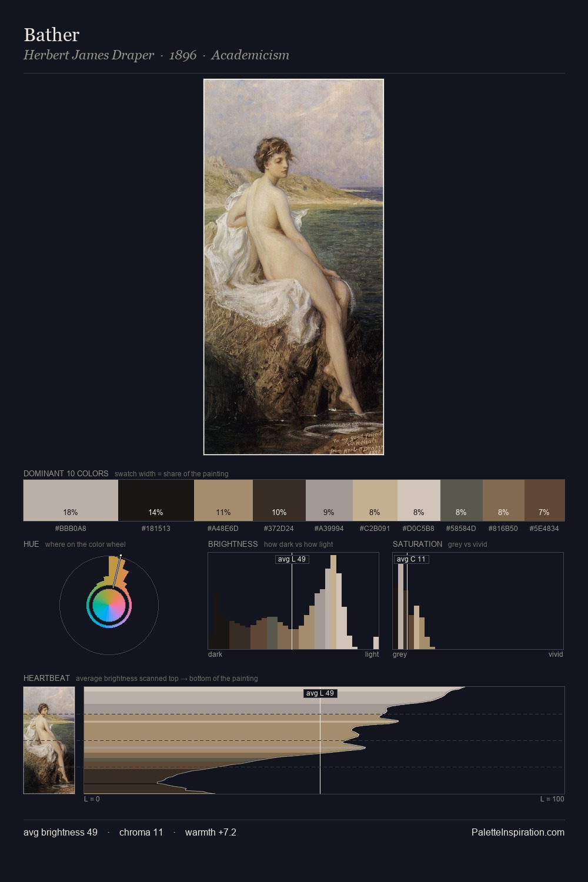
Task: Click the L = 100 axis label
Action: click(x=552, y=799)
